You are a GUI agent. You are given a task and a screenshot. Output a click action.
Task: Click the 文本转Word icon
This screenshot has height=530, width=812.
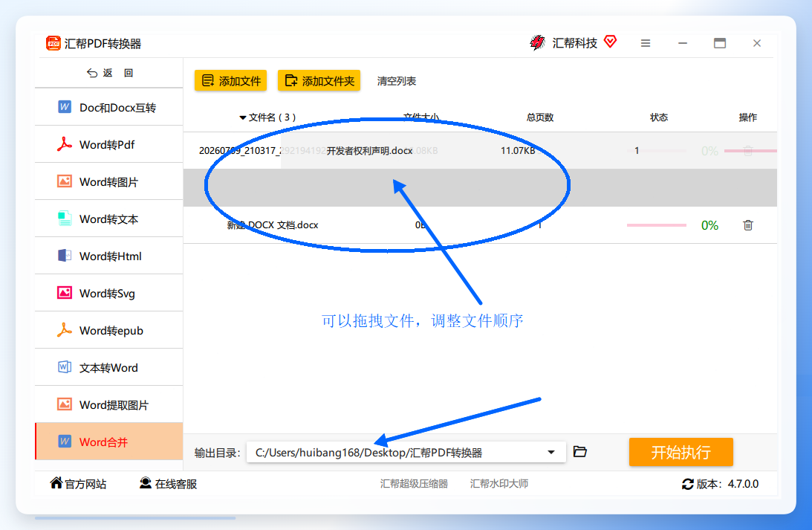coord(64,366)
